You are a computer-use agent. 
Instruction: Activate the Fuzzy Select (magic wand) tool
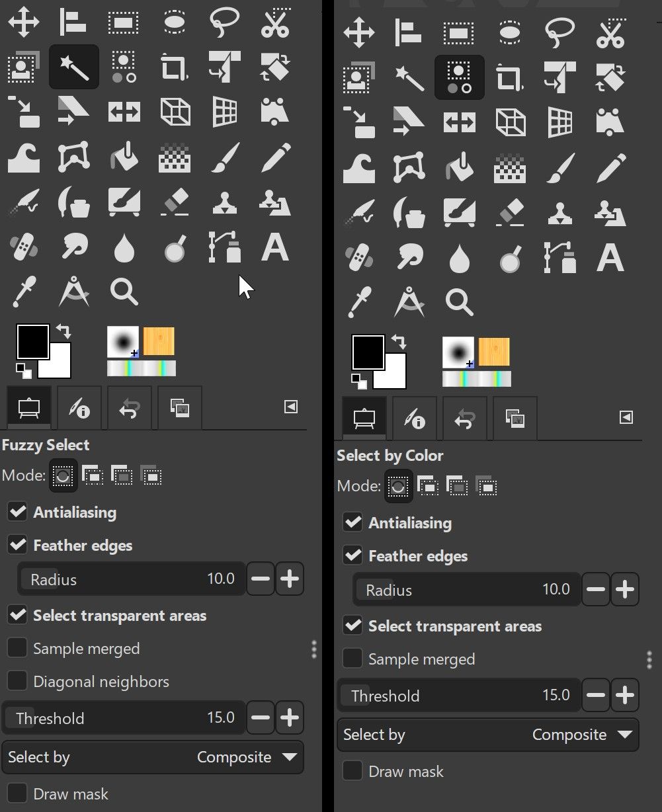73,66
